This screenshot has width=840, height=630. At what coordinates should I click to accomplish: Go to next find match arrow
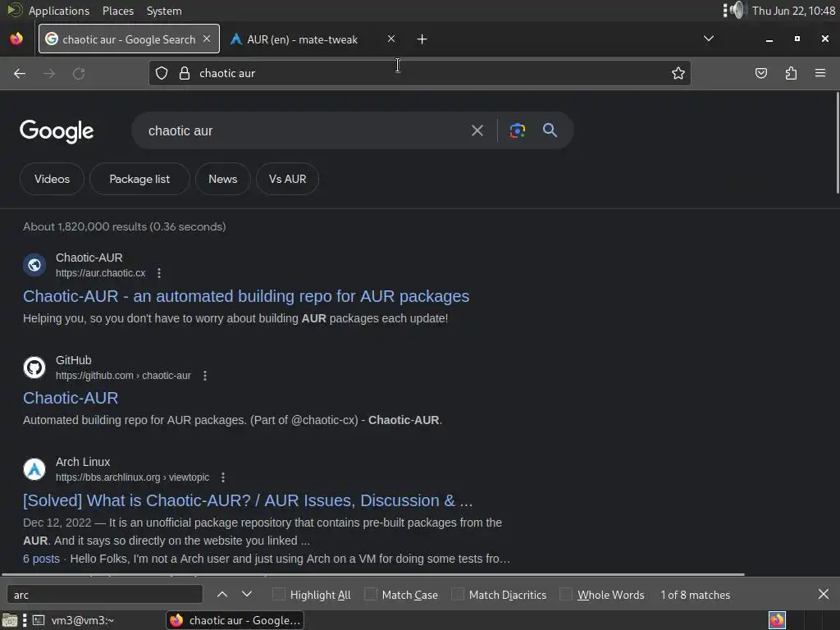coord(246,594)
